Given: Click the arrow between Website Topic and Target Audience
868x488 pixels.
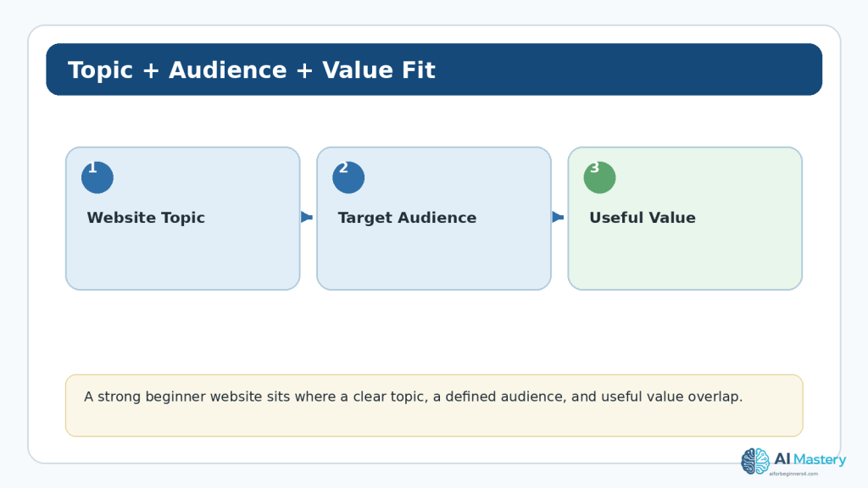Looking at the screenshot, I should point(307,217).
